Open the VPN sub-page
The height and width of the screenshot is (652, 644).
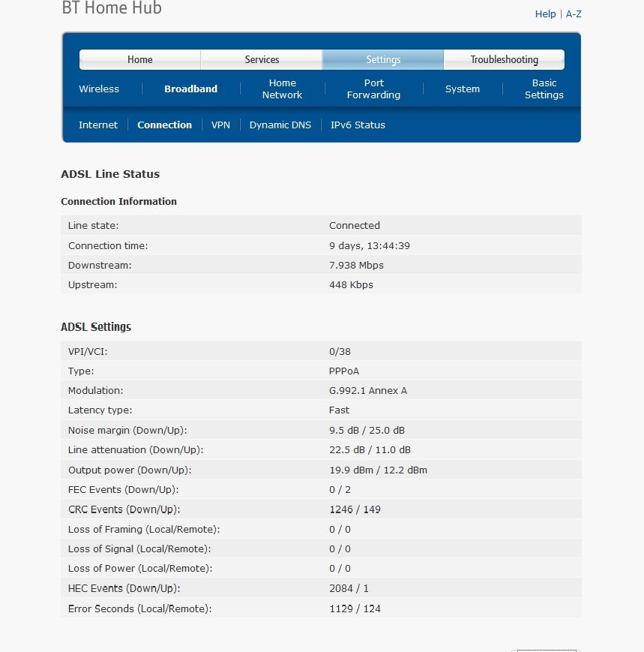220,125
